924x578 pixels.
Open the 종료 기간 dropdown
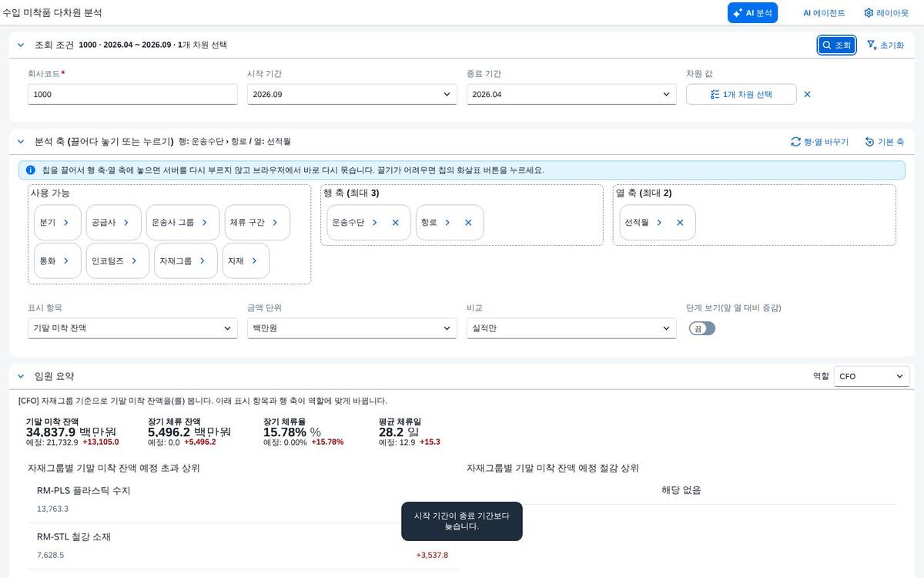tap(571, 94)
